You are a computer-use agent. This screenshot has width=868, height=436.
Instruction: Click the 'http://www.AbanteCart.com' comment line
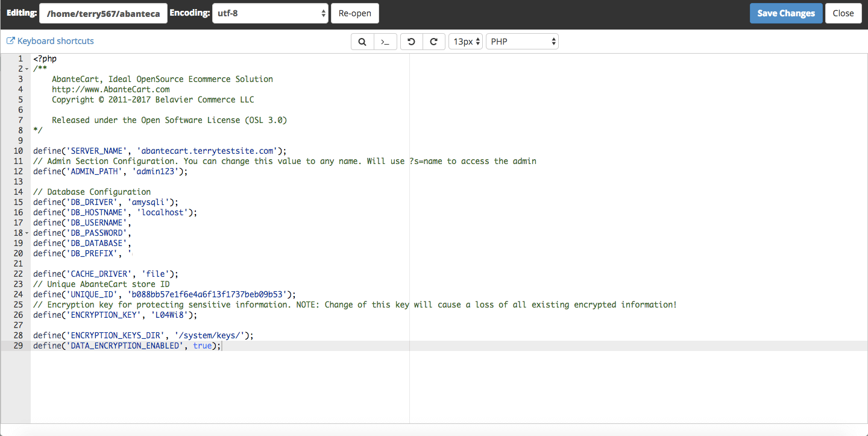pyautogui.click(x=111, y=89)
